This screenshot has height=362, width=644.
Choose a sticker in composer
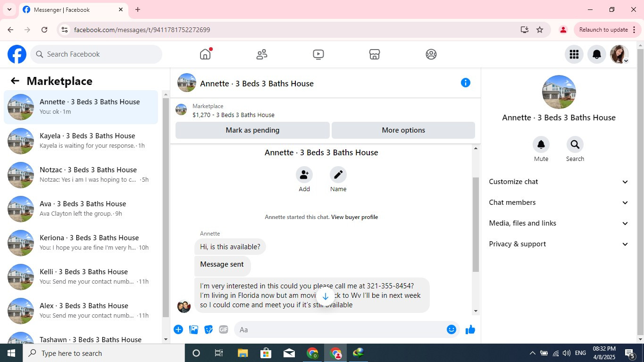coord(209,329)
